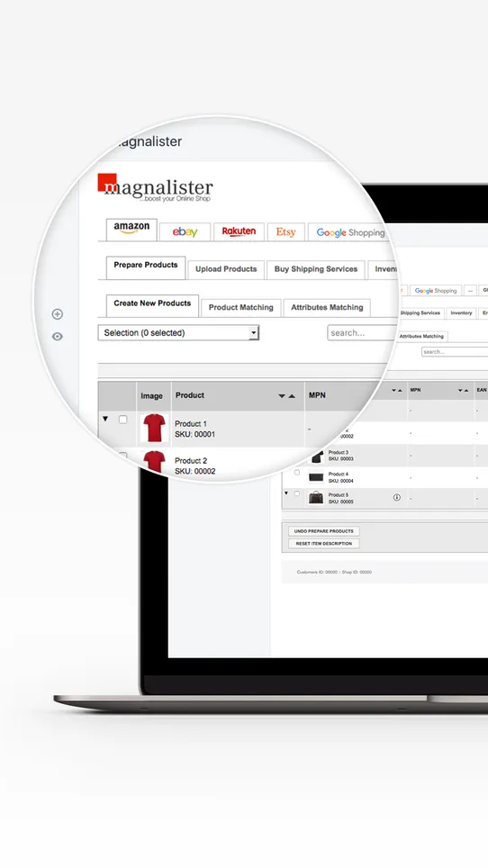Screen dimensions: 488x868
Task: Open Buy Shipping Services tab in the magnified view
Action: coord(316,269)
